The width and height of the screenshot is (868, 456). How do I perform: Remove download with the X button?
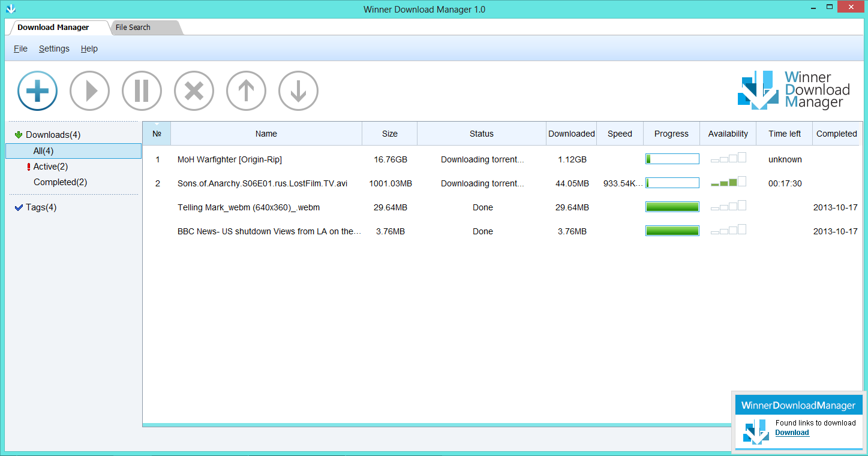[194, 91]
